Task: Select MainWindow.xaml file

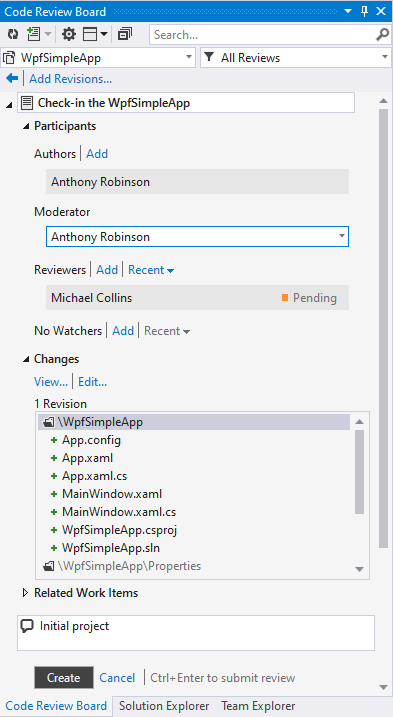Action: (112, 494)
